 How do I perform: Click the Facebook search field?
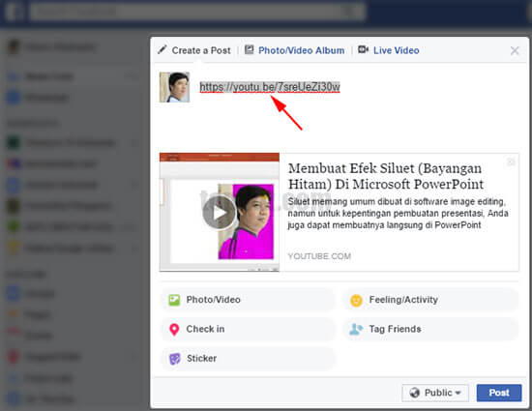tap(197, 12)
